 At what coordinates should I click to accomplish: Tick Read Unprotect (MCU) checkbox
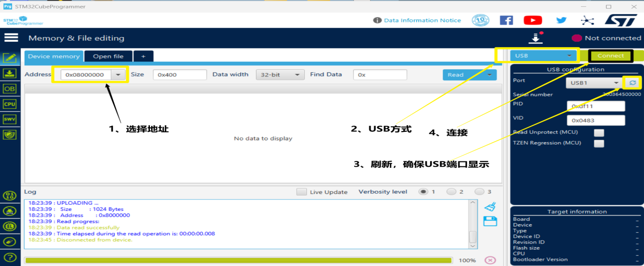pos(599,133)
